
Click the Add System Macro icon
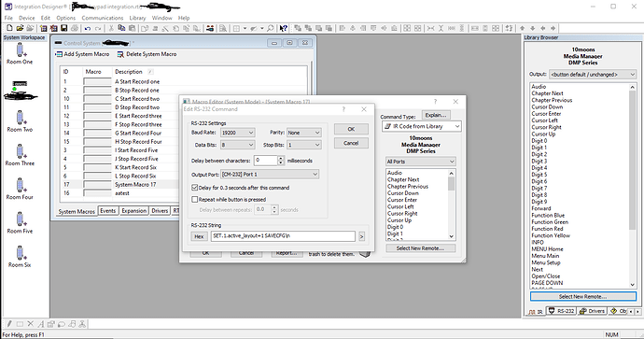tap(59, 54)
